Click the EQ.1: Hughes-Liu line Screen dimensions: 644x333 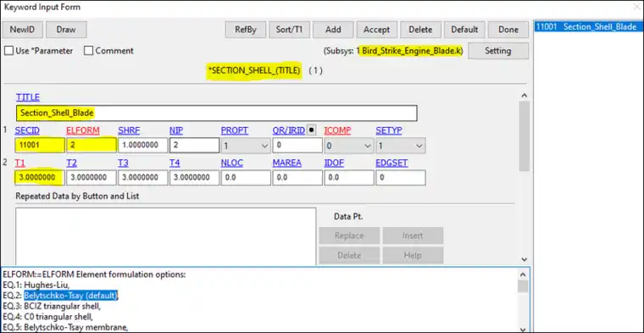pos(36,285)
